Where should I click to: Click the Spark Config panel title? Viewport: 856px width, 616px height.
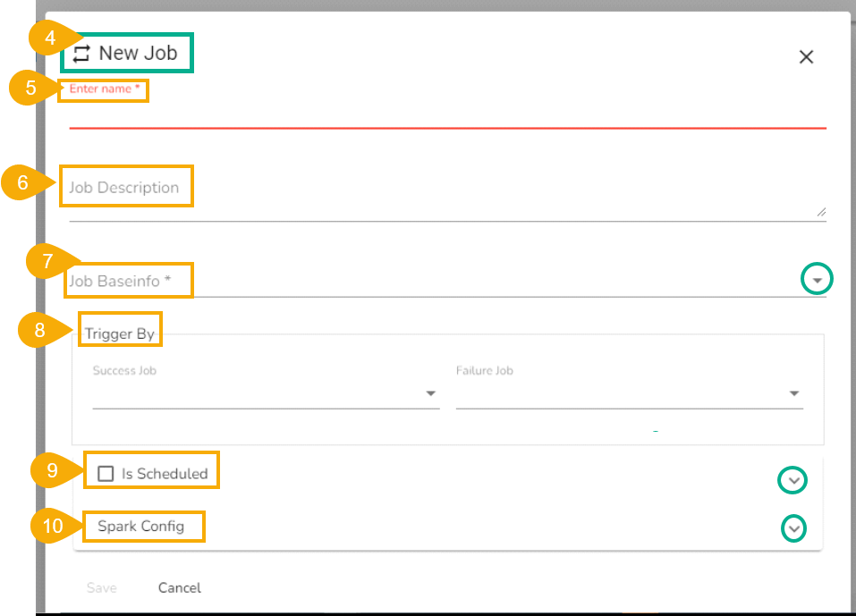click(x=141, y=526)
